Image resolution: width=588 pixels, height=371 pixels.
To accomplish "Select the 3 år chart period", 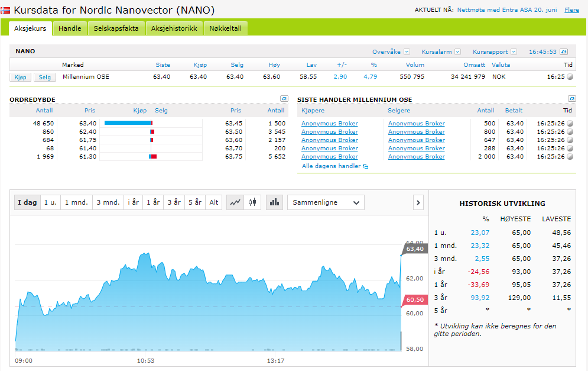I will point(174,202).
